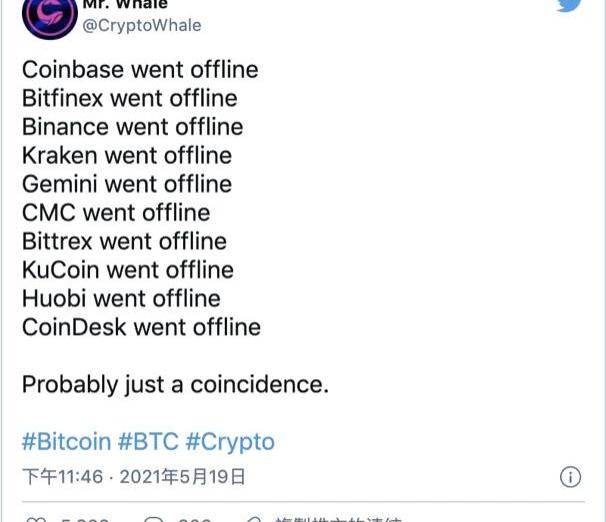Click the "CoinDesk went offline" line
606x522 pixels.
point(141,327)
